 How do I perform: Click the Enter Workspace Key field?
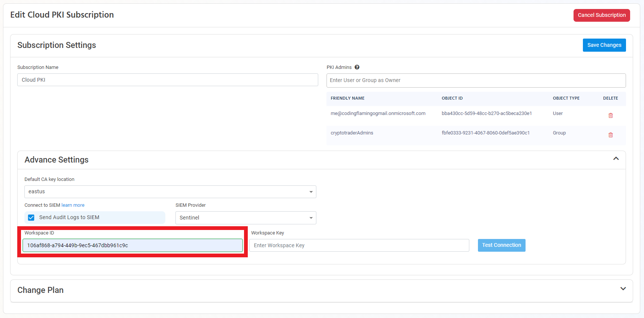point(359,245)
